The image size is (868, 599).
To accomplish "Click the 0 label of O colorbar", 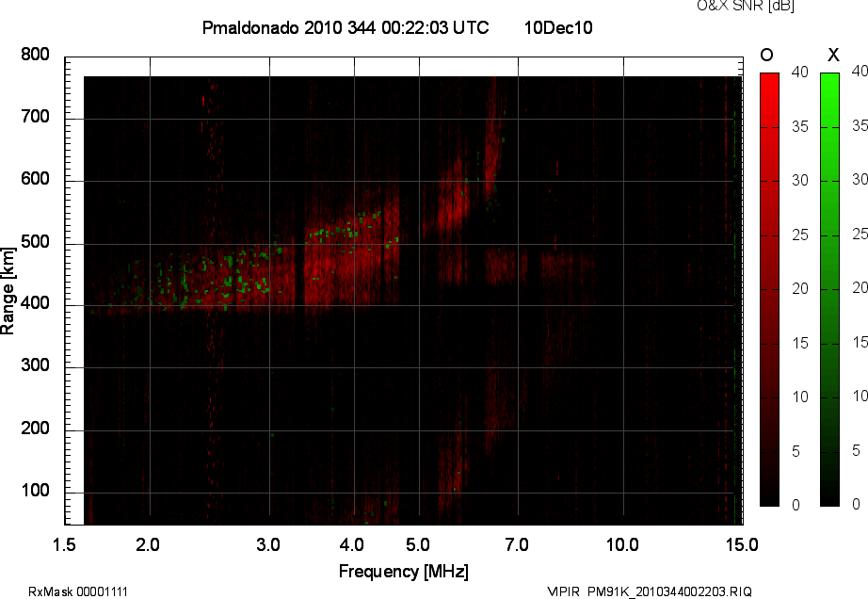I will tap(796, 505).
